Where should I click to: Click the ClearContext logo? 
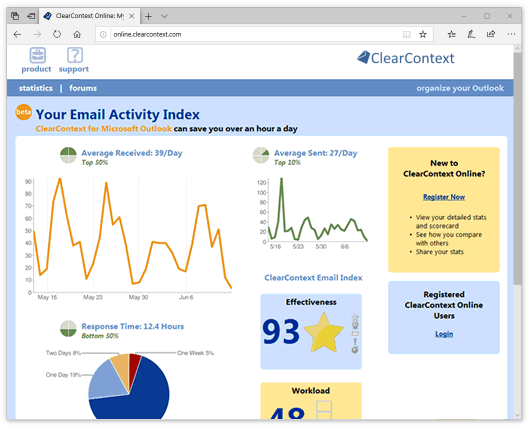coord(405,58)
